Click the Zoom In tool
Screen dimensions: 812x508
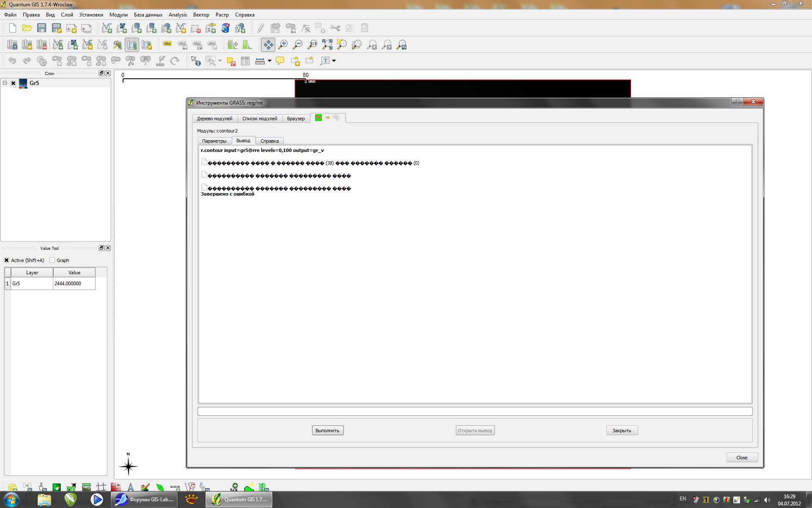283,45
